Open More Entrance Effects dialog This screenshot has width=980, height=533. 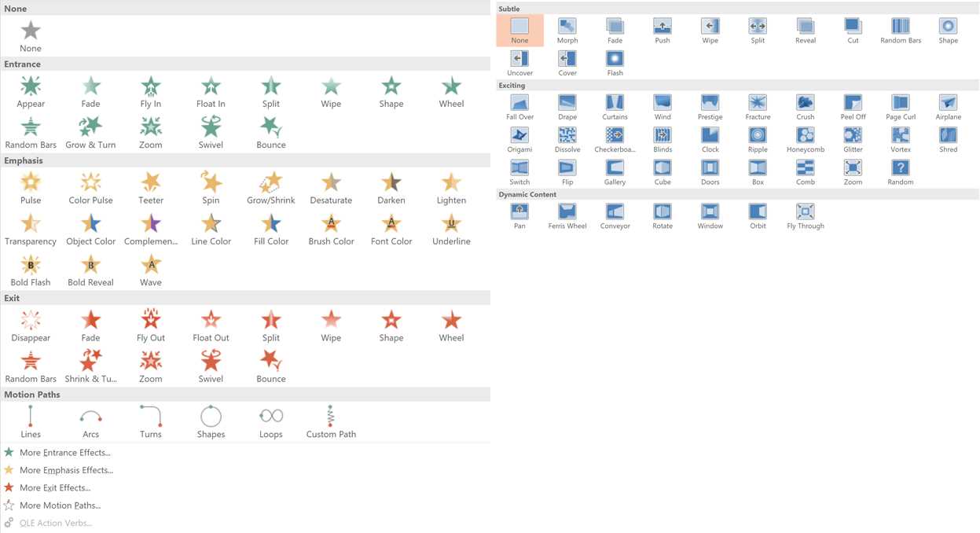coord(64,452)
